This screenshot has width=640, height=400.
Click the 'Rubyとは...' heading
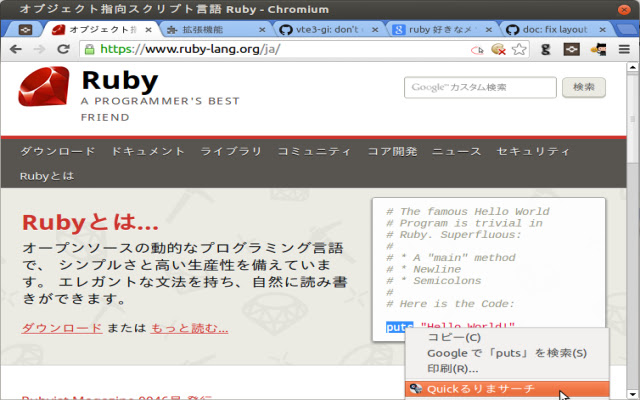tap(90, 223)
